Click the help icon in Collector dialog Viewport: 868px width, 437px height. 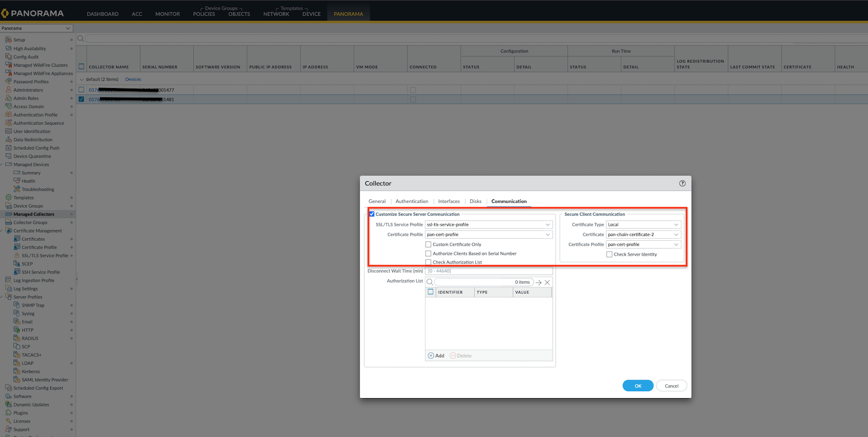[x=682, y=183]
